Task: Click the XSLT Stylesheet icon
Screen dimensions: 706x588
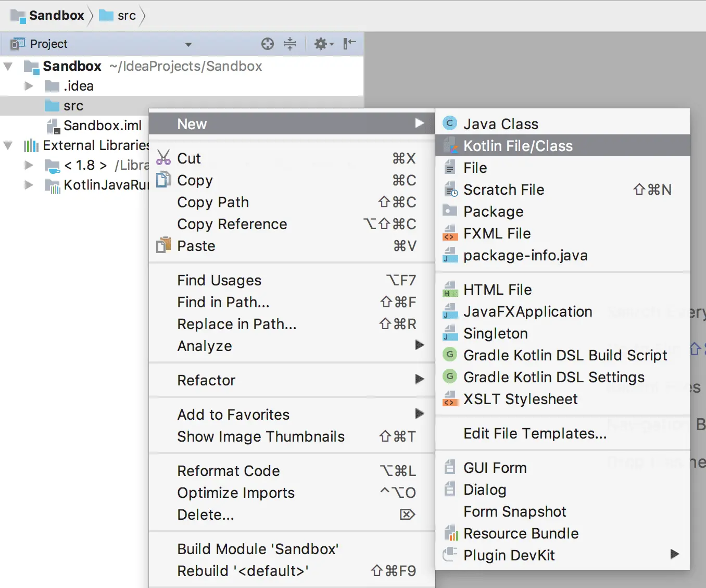Action: pos(450,398)
